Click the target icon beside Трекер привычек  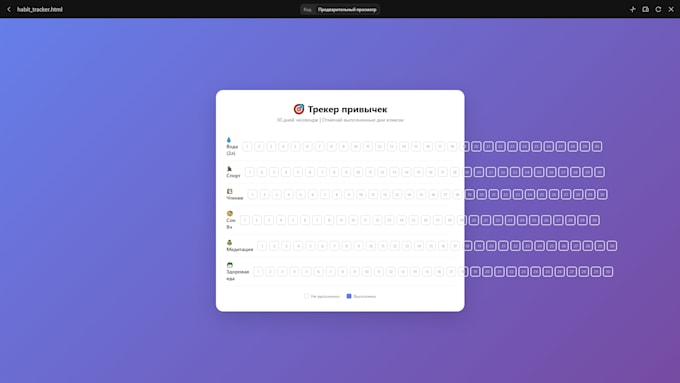[299, 109]
